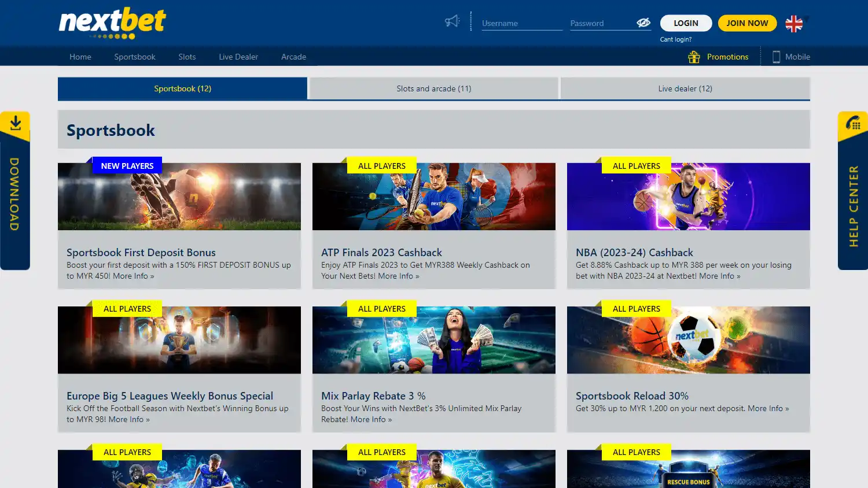Open Arcade in navigation bar
Viewport: 868px width, 488px height.
point(293,57)
